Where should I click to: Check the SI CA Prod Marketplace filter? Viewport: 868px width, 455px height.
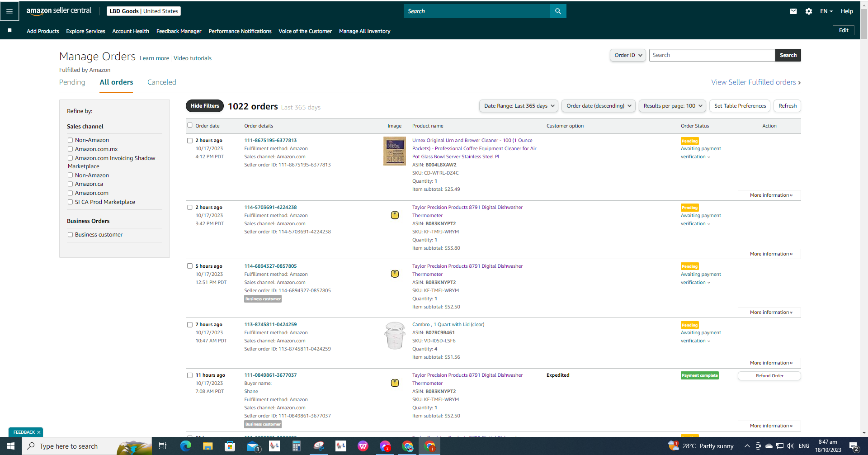(70, 202)
